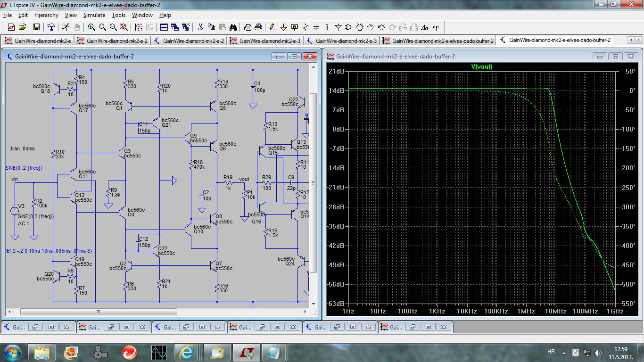Open the Windows Start menu
The width and height of the screenshot is (644, 362).
pos(12,352)
